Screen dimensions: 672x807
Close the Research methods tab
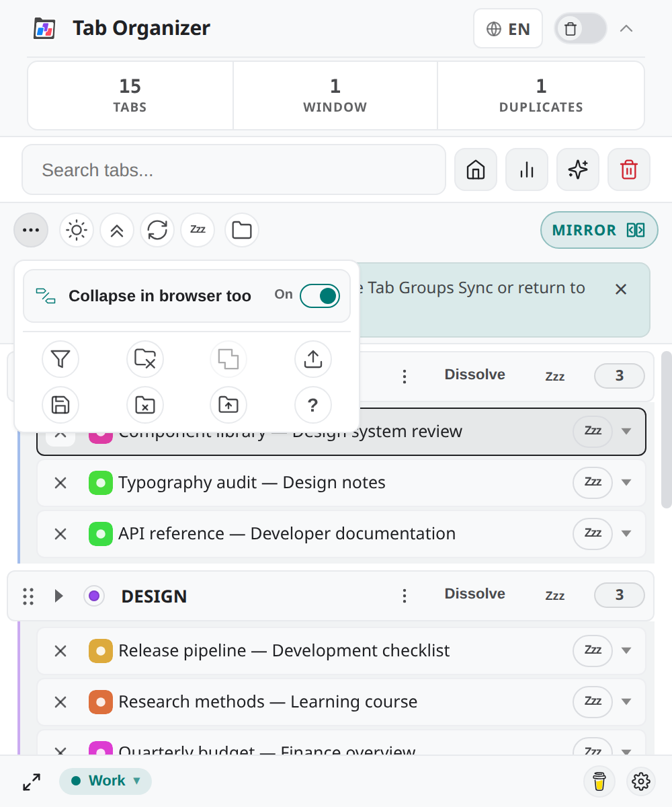60,701
